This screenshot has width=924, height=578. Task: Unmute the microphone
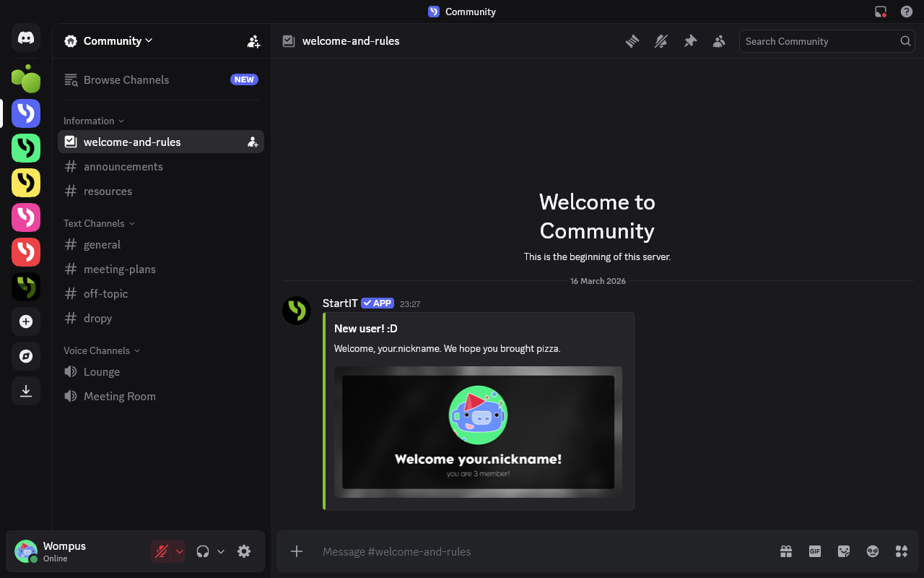click(160, 551)
